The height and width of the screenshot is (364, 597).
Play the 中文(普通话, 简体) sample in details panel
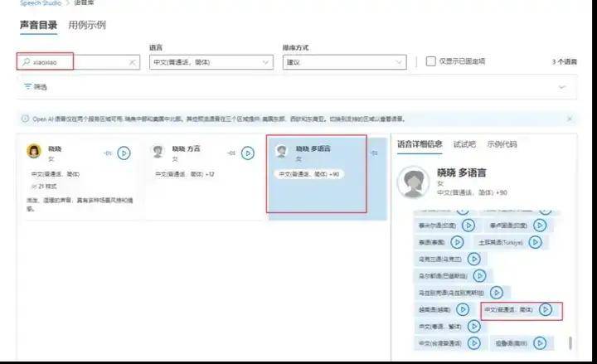pyautogui.click(x=545, y=309)
